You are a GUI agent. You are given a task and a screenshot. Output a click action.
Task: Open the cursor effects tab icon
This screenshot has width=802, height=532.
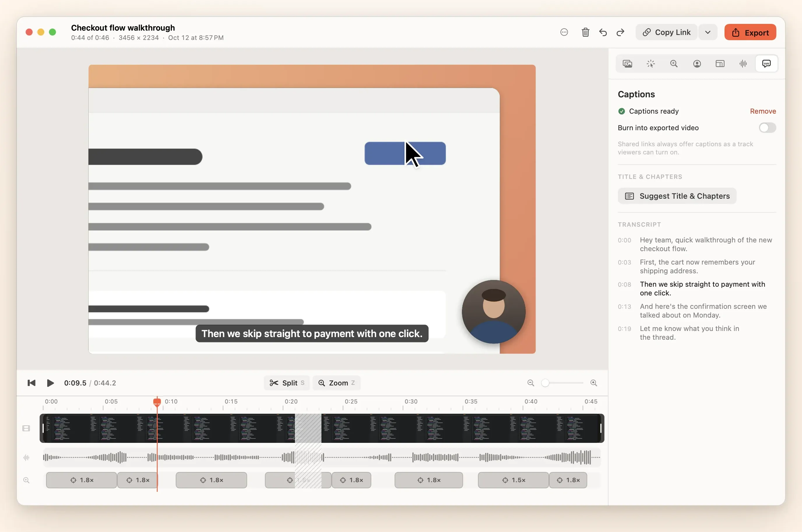coord(651,64)
